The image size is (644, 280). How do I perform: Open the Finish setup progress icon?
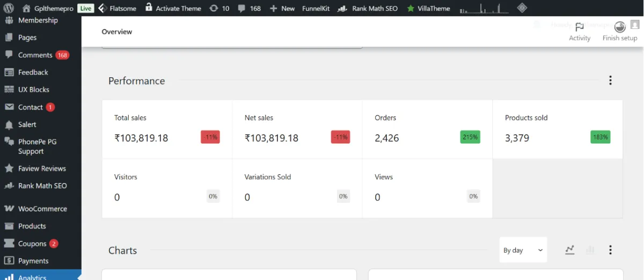[620, 32]
